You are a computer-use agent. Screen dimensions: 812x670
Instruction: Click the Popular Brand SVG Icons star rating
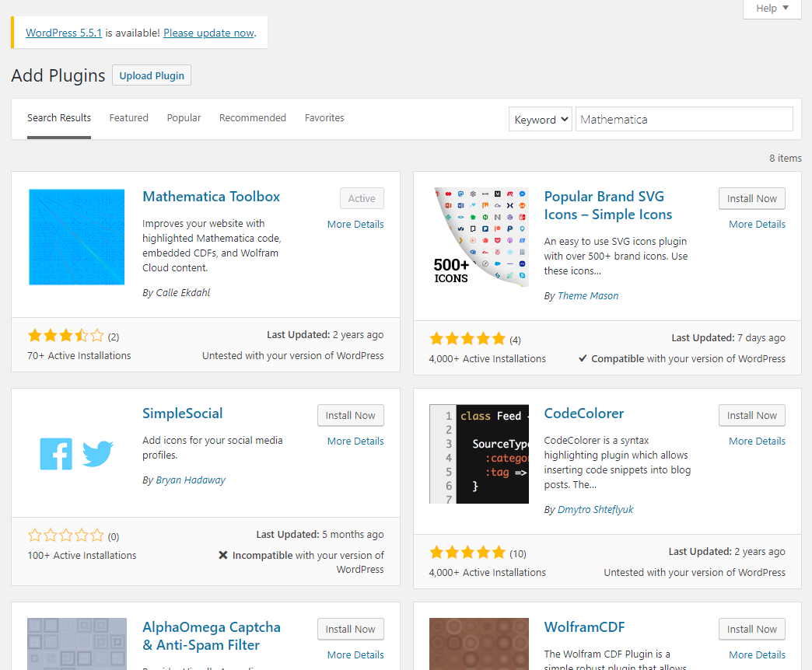tap(467, 340)
